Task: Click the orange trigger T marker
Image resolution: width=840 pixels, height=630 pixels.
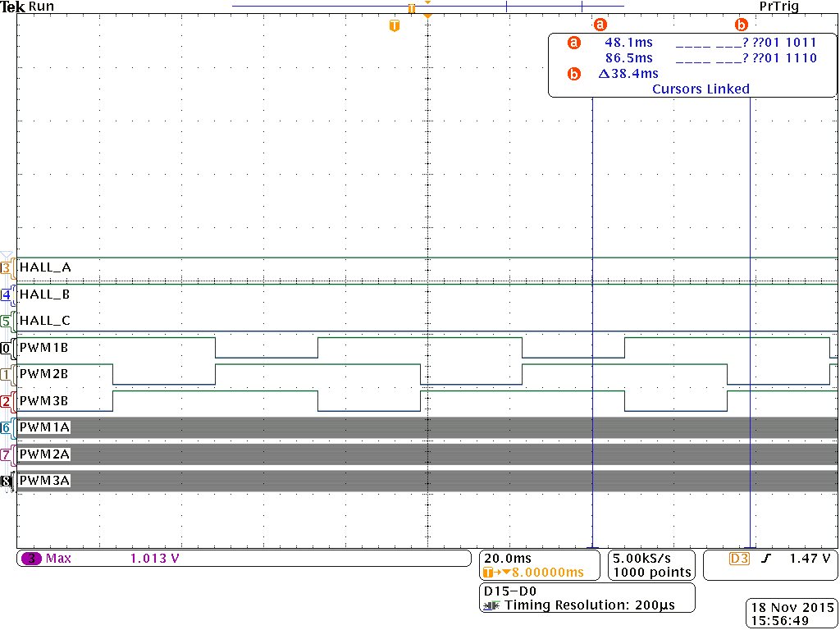Action: click(395, 25)
